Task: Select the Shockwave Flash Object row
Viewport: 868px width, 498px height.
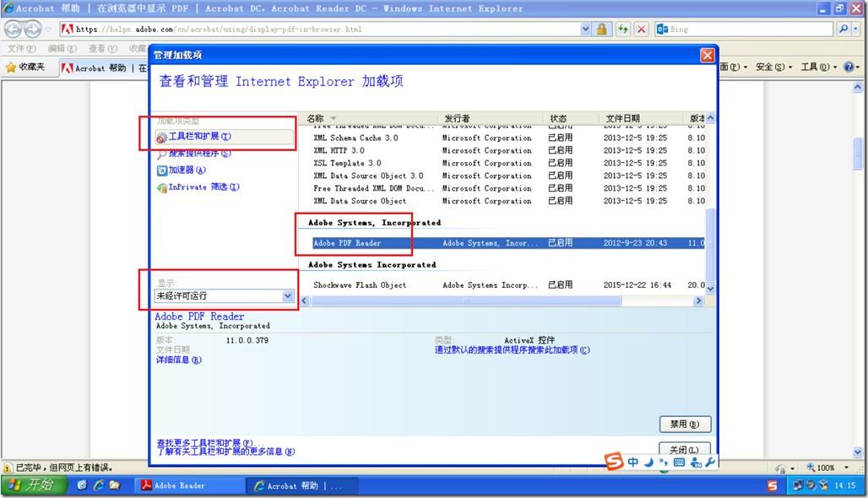Action: click(508, 285)
